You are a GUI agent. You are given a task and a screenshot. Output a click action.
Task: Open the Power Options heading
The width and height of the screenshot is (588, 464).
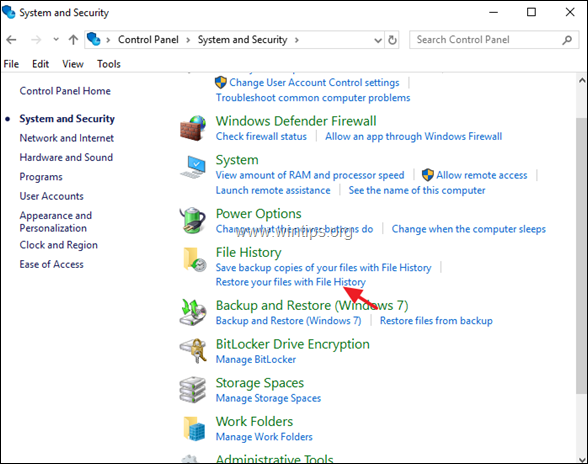click(x=259, y=213)
